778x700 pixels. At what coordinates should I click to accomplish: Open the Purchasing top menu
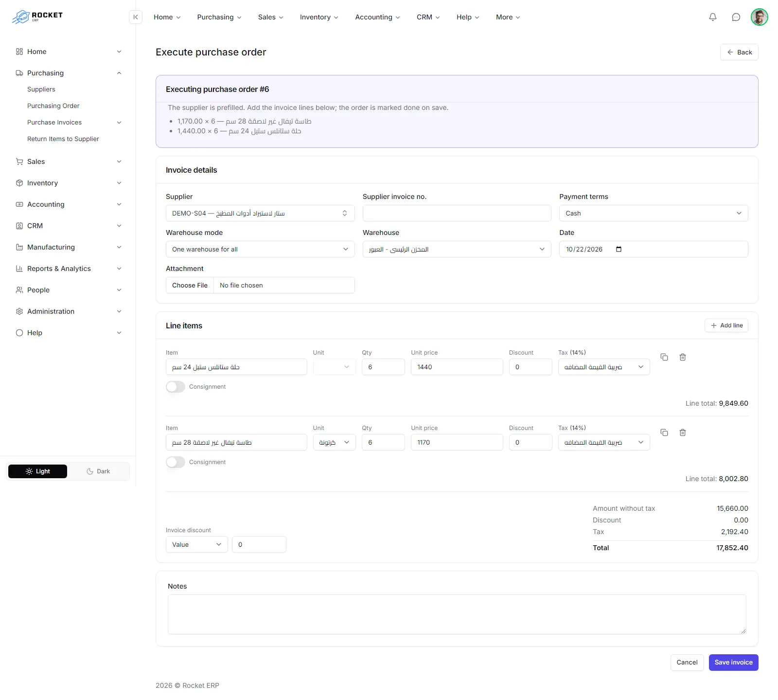pos(219,17)
